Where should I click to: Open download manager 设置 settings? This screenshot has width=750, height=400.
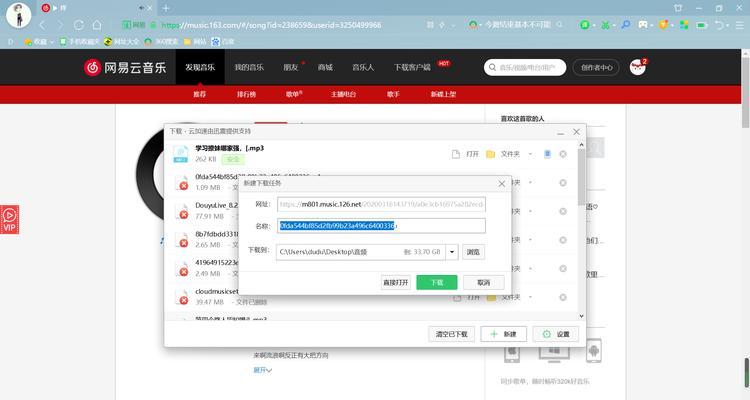click(x=556, y=334)
